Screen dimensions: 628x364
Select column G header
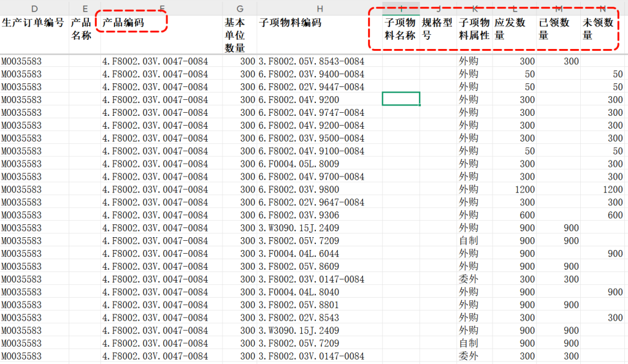pyautogui.click(x=240, y=9)
